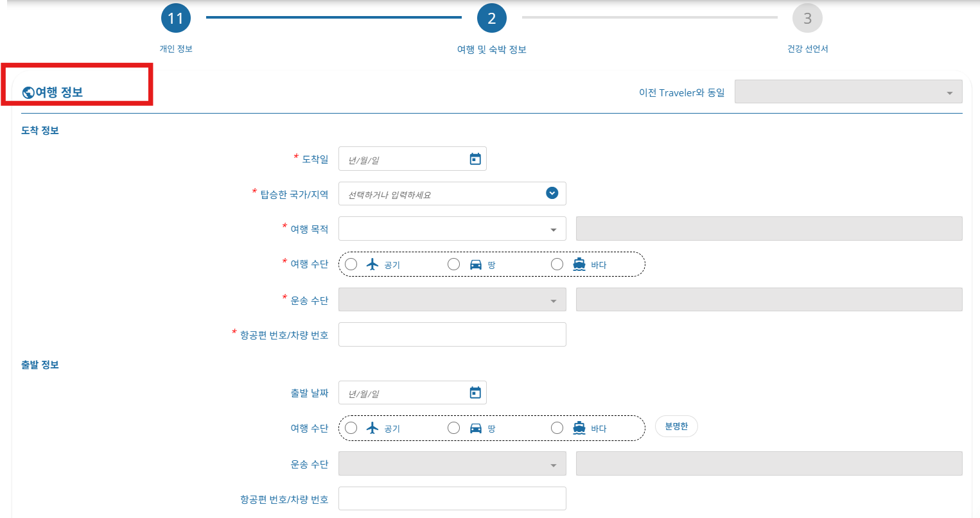Click the step 2 circle labeled 여행 및 숙박 정보

pos(492,18)
